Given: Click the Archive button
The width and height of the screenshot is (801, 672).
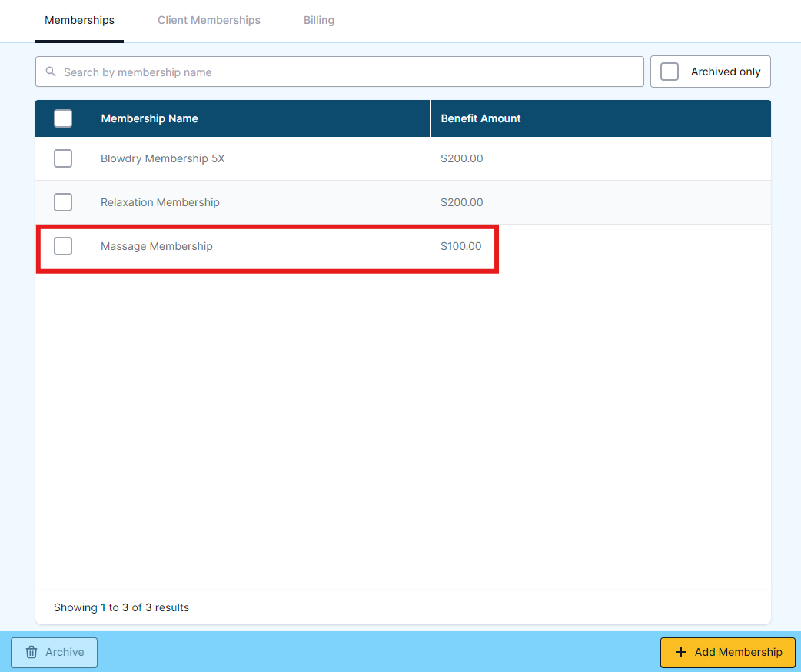Looking at the screenshot, I should pyautogui.click(x=54, y=652).
